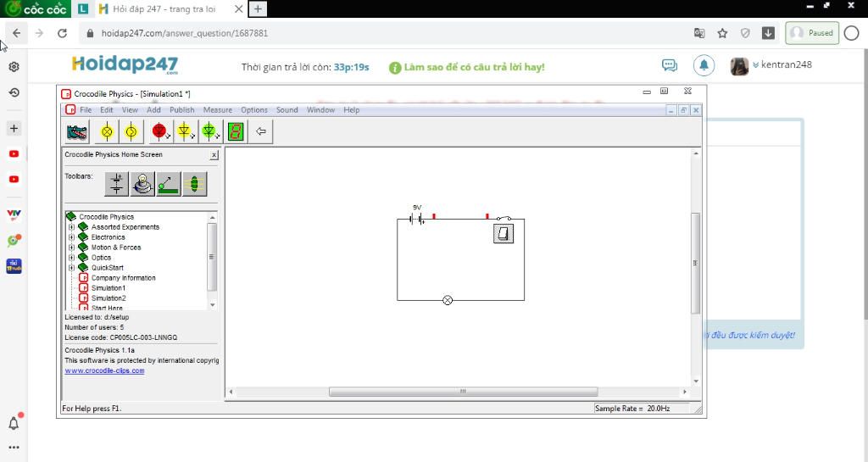868x462 pixels.
Task: Open the Publish menu
Action: pos(182,109)
